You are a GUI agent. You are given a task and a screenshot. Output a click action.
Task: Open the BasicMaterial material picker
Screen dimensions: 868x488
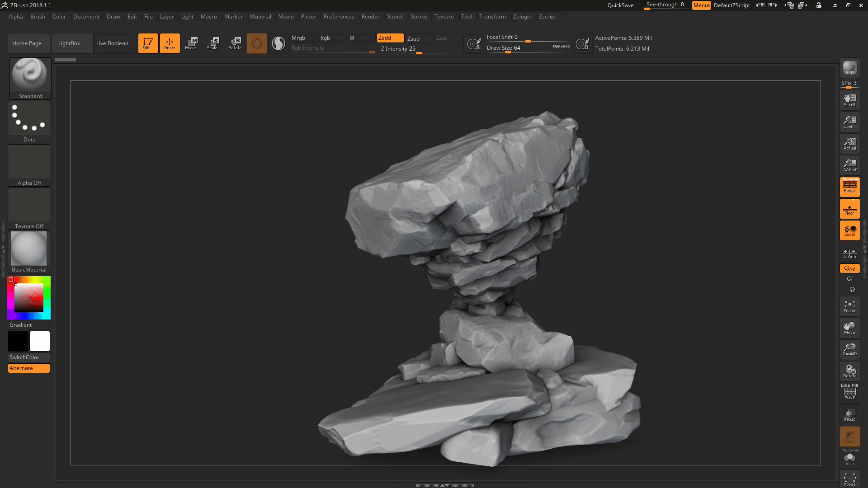pos(29,252)
